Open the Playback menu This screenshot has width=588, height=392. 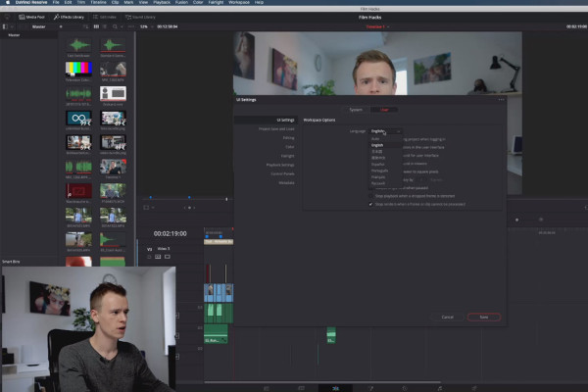[x=162, y=2]
